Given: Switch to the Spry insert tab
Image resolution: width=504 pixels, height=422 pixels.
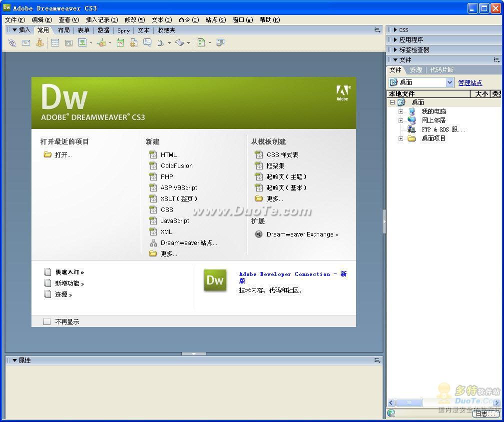Looking at the screenshot, I should (x=123, y=30).
